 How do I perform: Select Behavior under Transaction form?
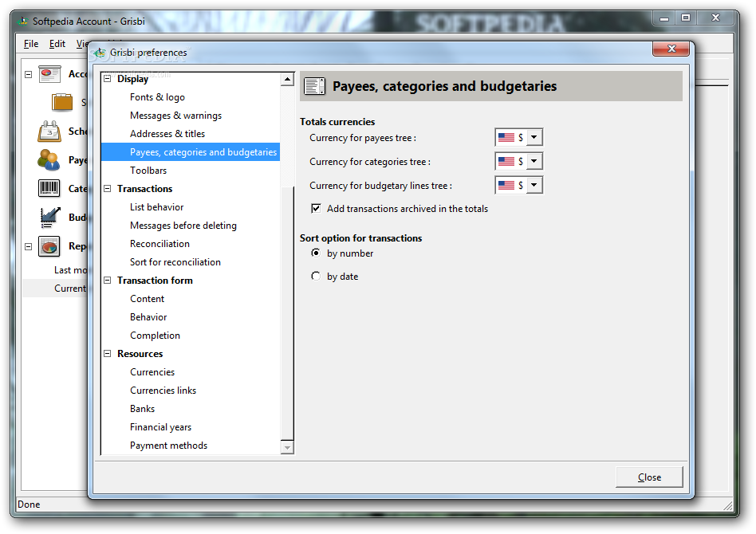tap(148, 316)
